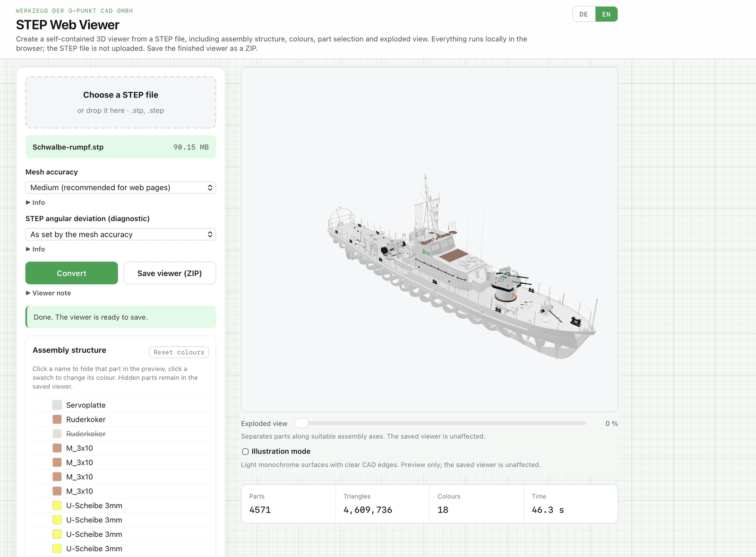This screenshot has height=557, width=756.
Task: Switch language to DE
Action: coord(584,14)
